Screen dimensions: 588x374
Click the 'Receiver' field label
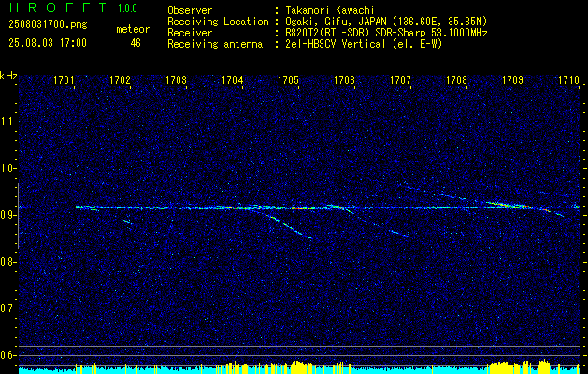click(190, 33)
